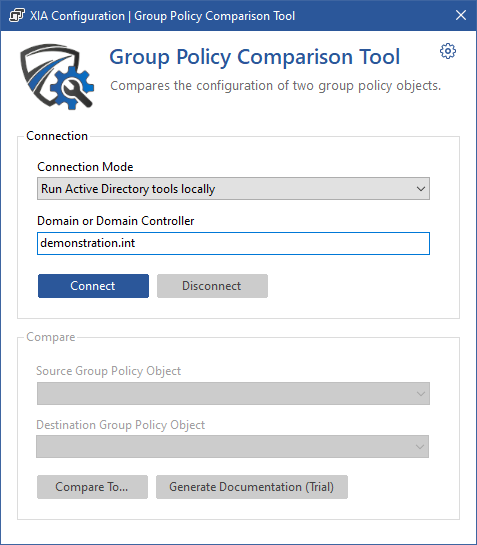Click the Compare group box caption

coord(51,337)
